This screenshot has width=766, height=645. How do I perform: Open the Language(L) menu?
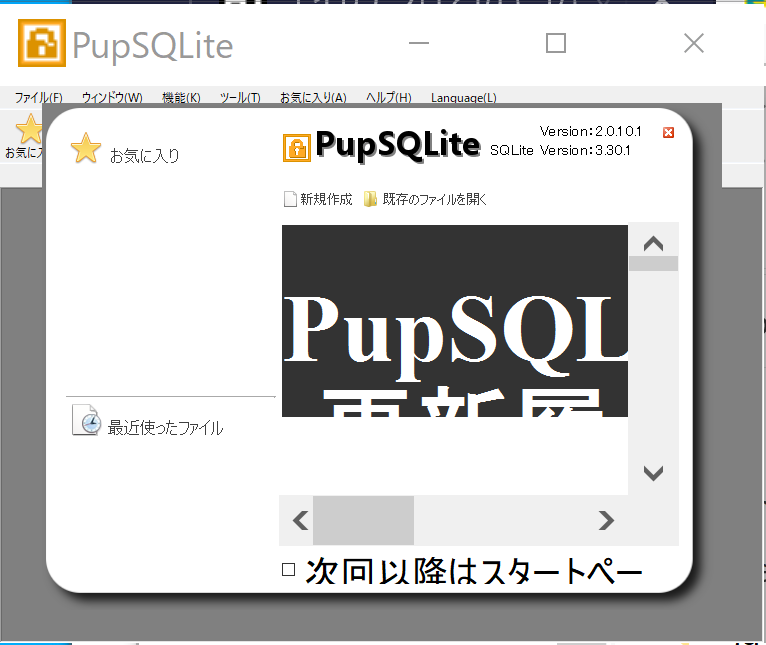coord(464,98)
